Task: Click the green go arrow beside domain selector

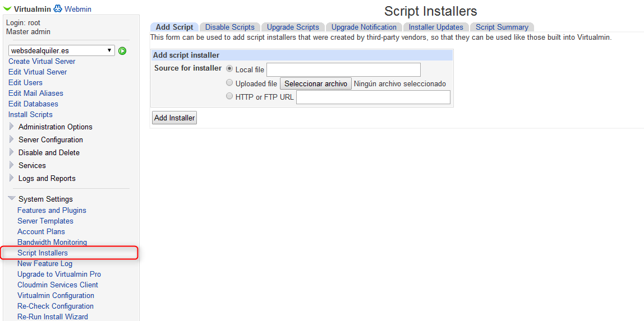Action: [x=122, y=51]
